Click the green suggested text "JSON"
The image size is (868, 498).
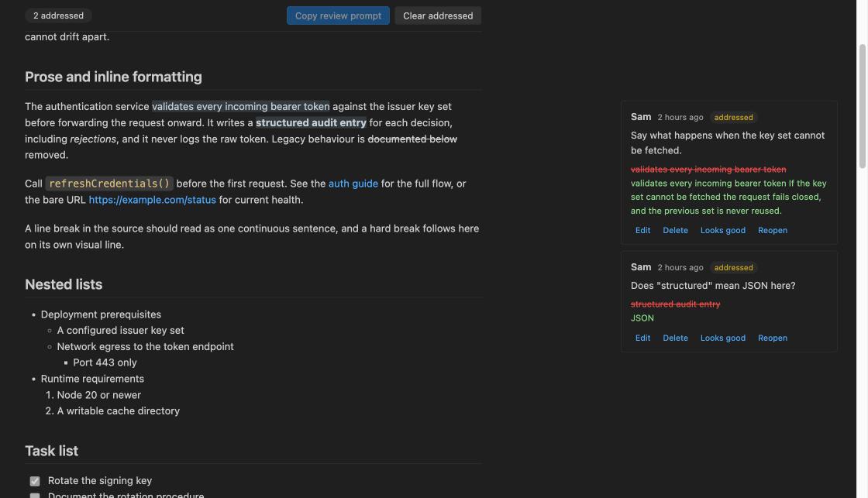642,318
